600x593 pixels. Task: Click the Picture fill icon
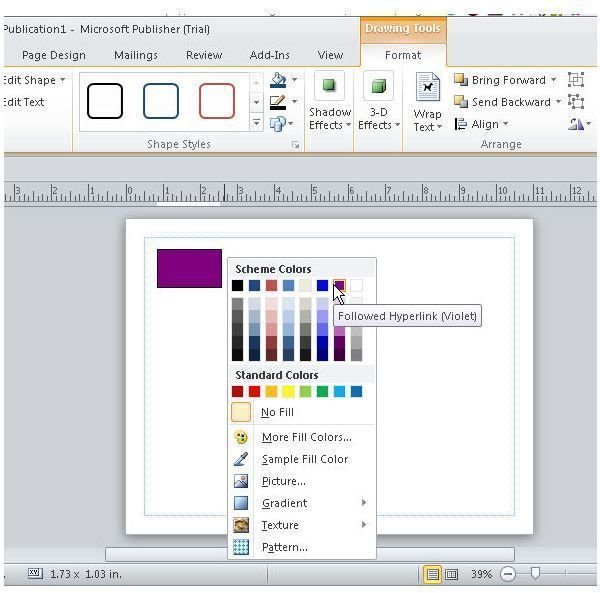pos(241,481)
